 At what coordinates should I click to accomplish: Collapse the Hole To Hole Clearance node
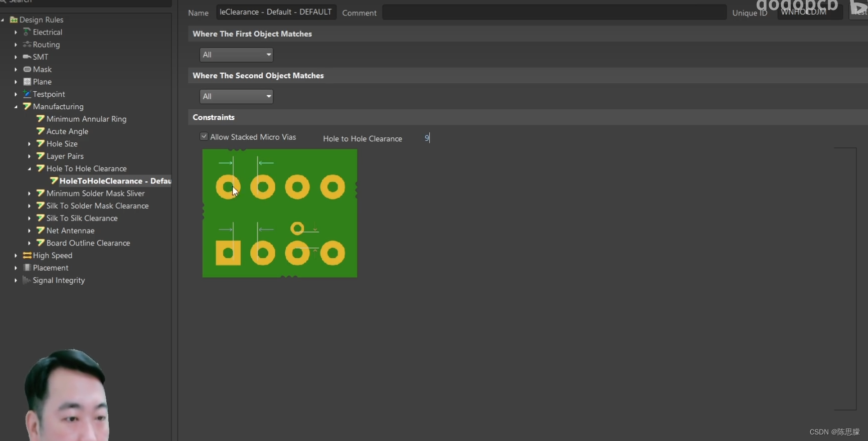pos(29,169)
